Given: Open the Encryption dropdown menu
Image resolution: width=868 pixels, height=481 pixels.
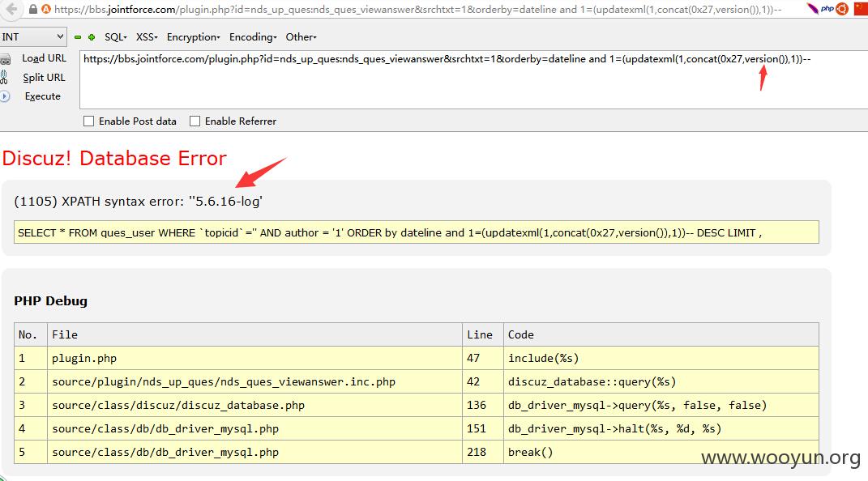Looking at the screenshot, I should pos(193,37).
